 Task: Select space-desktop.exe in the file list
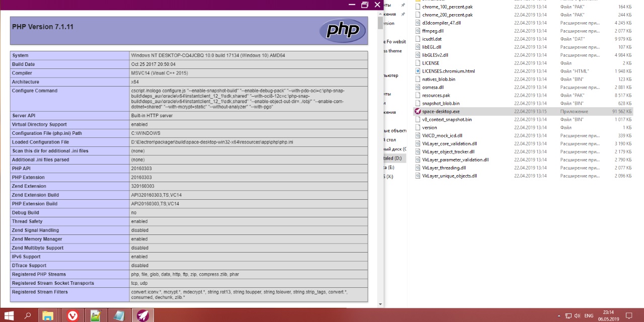tap(441, 111)
